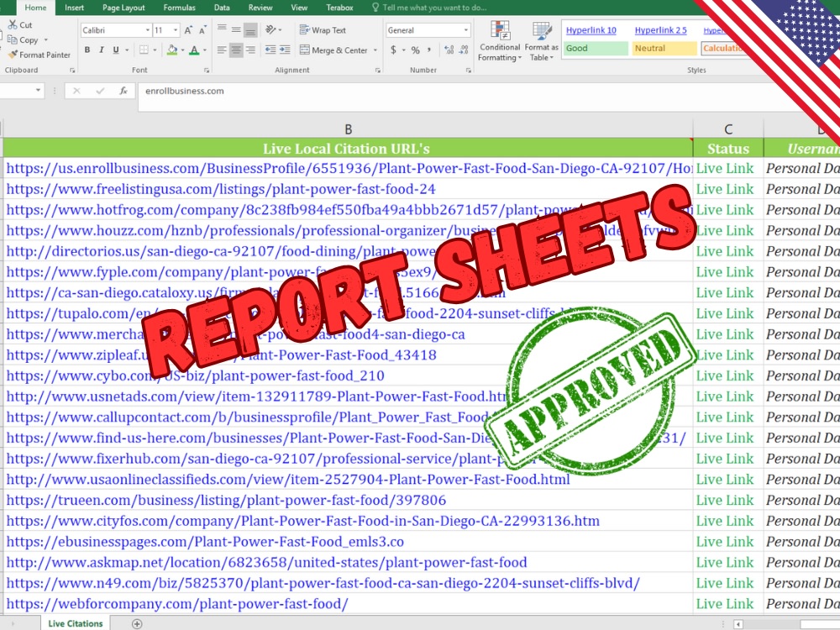Apply the Neutral cell style
The height and width of the screenshot is (630, 840).
point(664,48)
